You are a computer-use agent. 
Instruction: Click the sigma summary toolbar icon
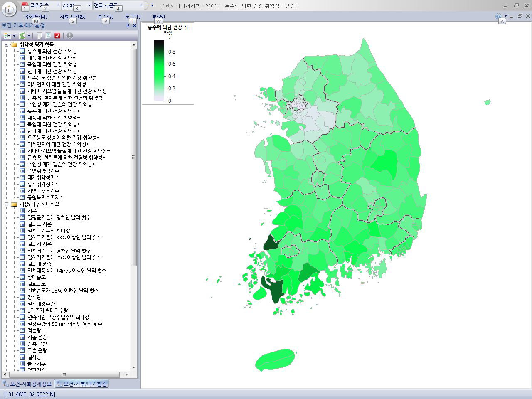48,36
